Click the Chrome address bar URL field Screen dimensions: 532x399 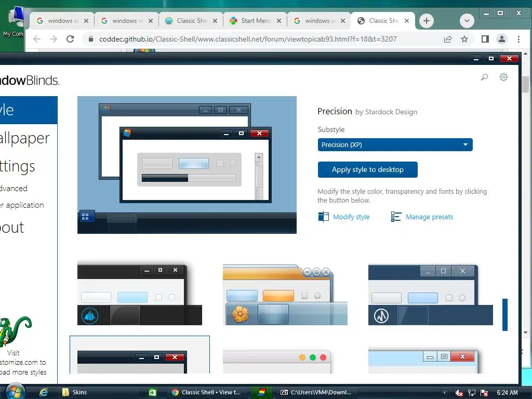pyautogui.click(x=248, y=39)
